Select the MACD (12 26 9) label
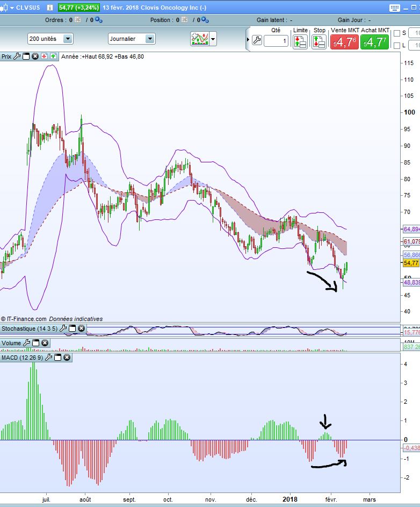The width and height of the screenshot is (420, 507). pos(22,358)
